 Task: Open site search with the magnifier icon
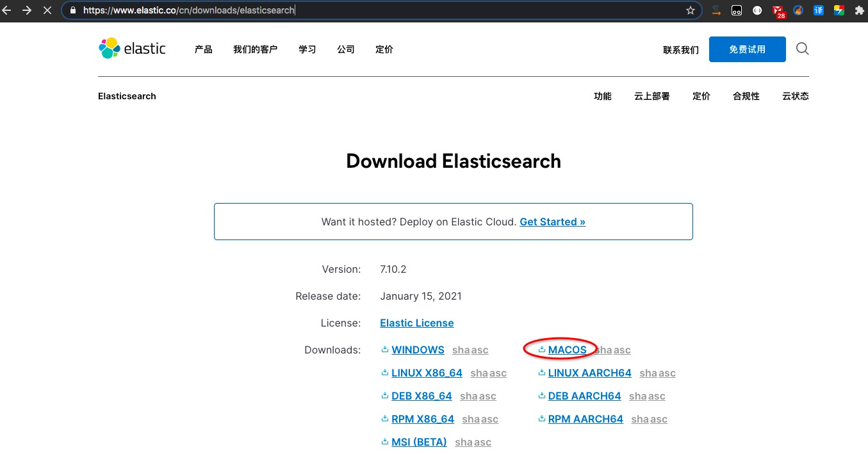click(x=802, y=49)
